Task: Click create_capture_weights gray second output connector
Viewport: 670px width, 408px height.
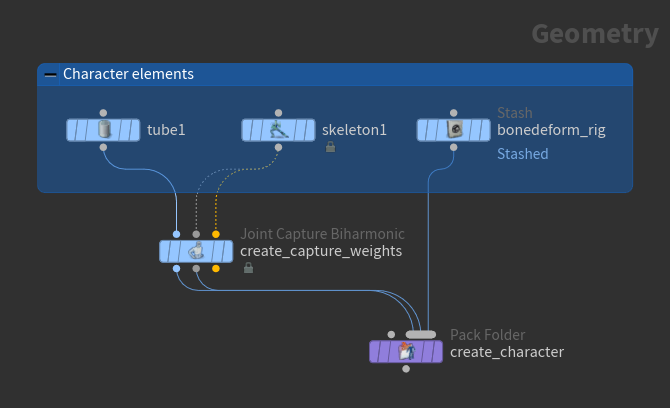Action: click(196, 268)
